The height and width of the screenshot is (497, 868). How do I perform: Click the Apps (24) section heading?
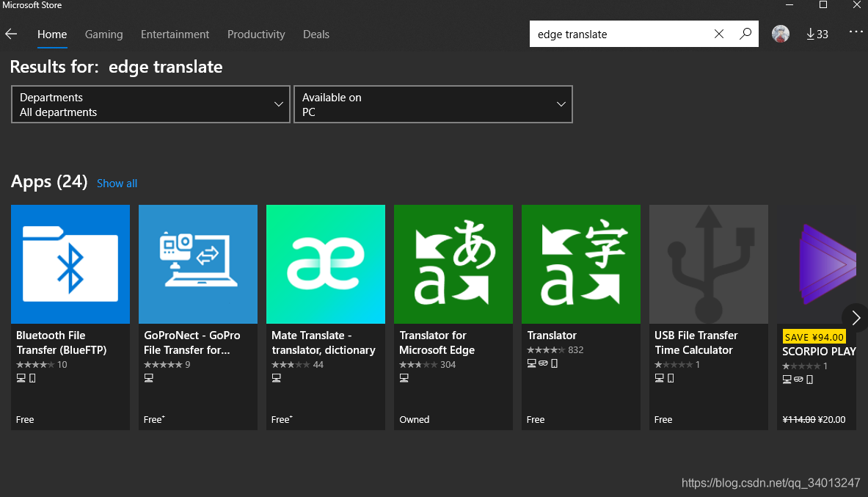pyautogui.click(x=49, y=182)
